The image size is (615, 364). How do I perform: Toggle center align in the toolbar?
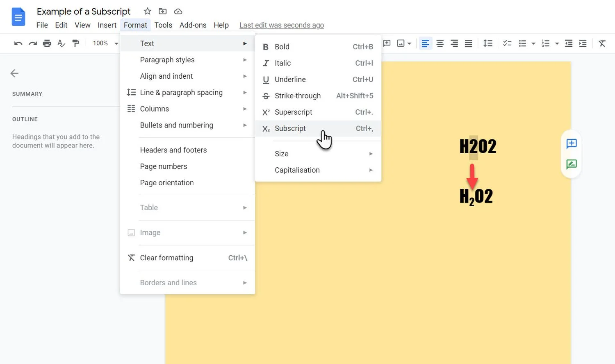pyautogui.click(x=440, y=43)
